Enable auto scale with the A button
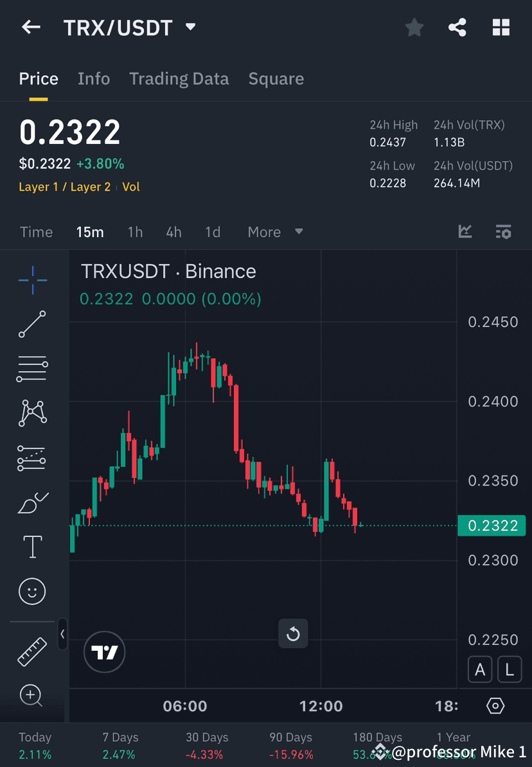This screenshot has width=532, height=767. click(x=480, y=669)
